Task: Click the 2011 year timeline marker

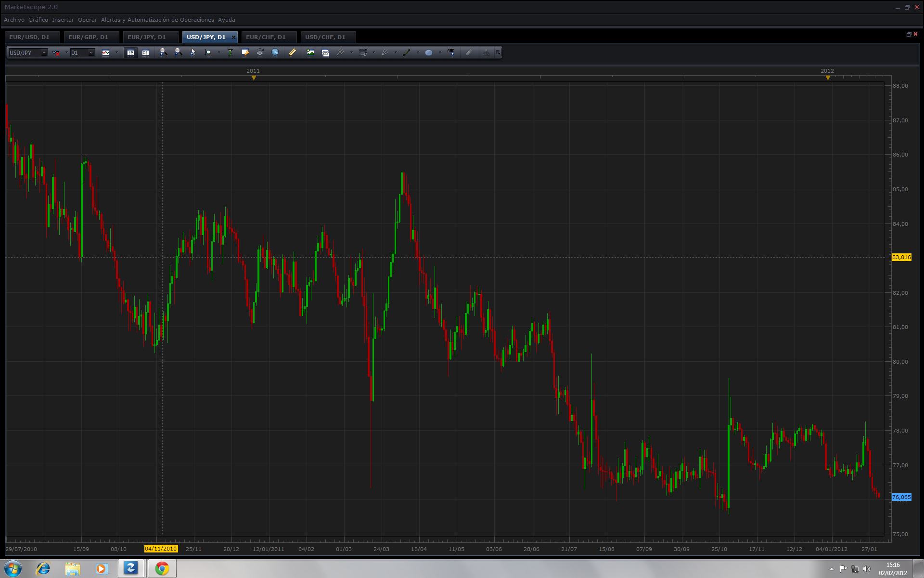Action: point(254,78)
